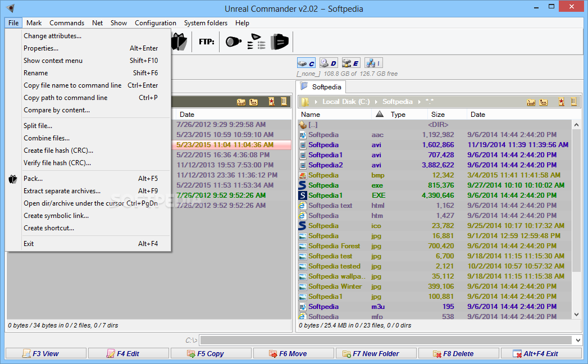Choose Change attributes... from File menu
This screenshot has width=588, height=364.
coord(88,36)
